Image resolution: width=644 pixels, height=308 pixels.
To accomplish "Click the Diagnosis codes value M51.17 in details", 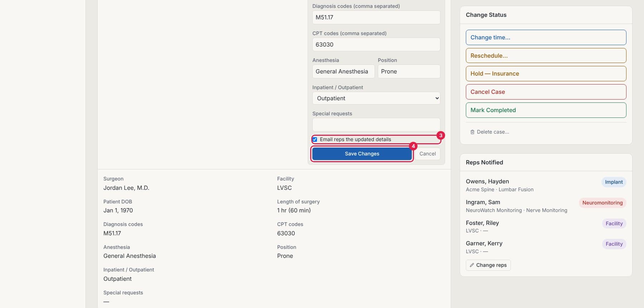I will coord(112,233).
